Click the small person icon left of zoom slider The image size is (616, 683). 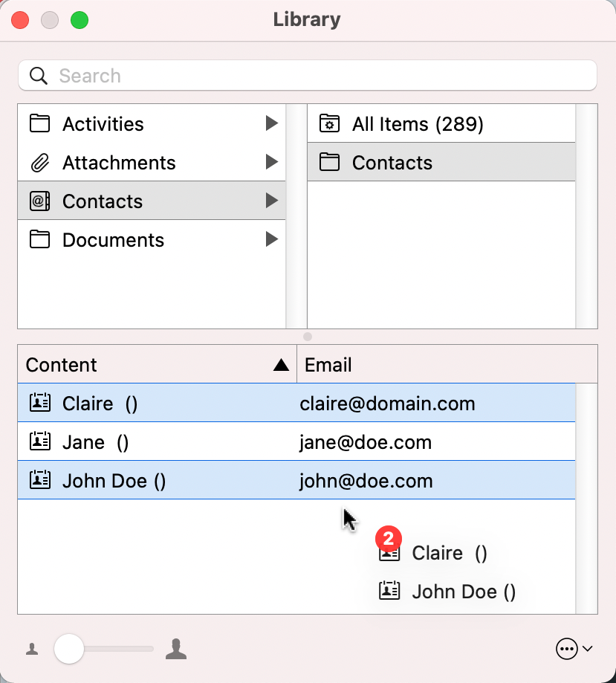pyautogui.click(x=31, y=648)
